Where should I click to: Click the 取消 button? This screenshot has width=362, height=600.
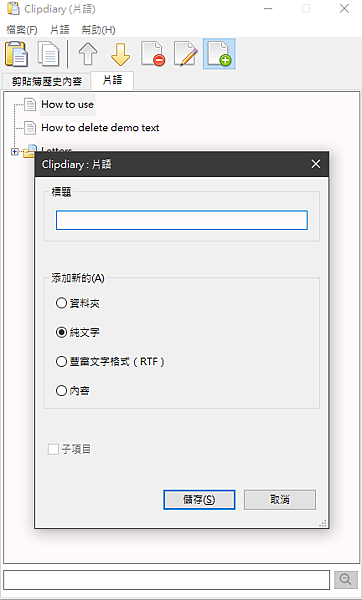280,500
